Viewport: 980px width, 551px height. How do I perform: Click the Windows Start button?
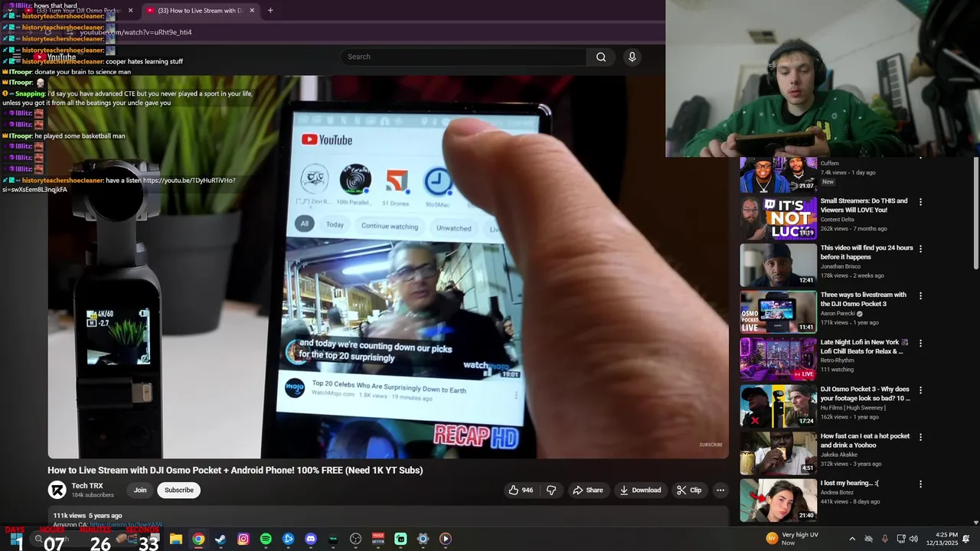16,539
